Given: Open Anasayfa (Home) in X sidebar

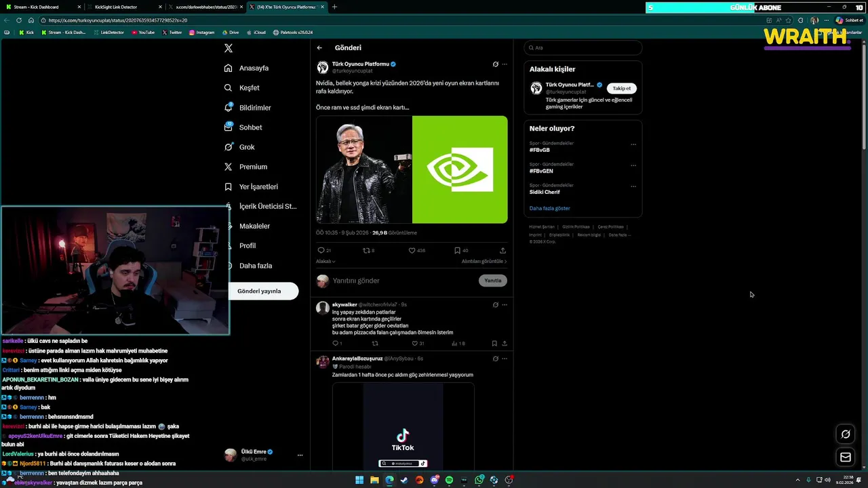Looking at the screenshot, I should (x=247, y=68).
